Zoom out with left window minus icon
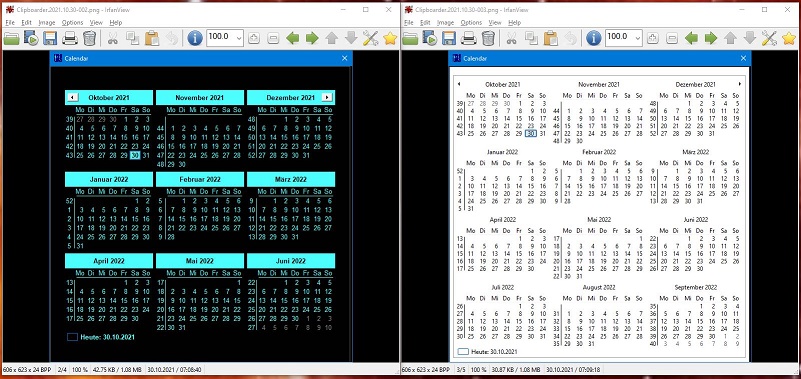Screen dimensions: 801x379 [x=273, y=38]
